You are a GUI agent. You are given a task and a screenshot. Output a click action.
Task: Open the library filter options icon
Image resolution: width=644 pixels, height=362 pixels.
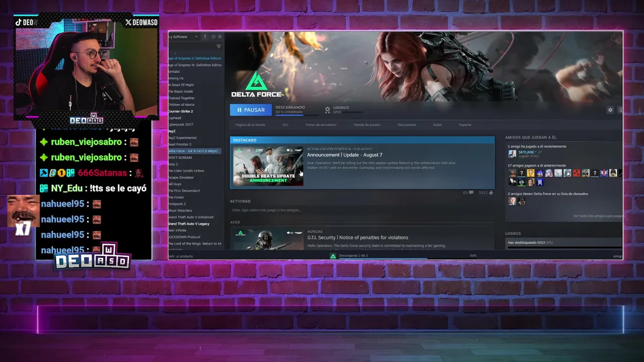pyautogui.click(x=219, y=46)
